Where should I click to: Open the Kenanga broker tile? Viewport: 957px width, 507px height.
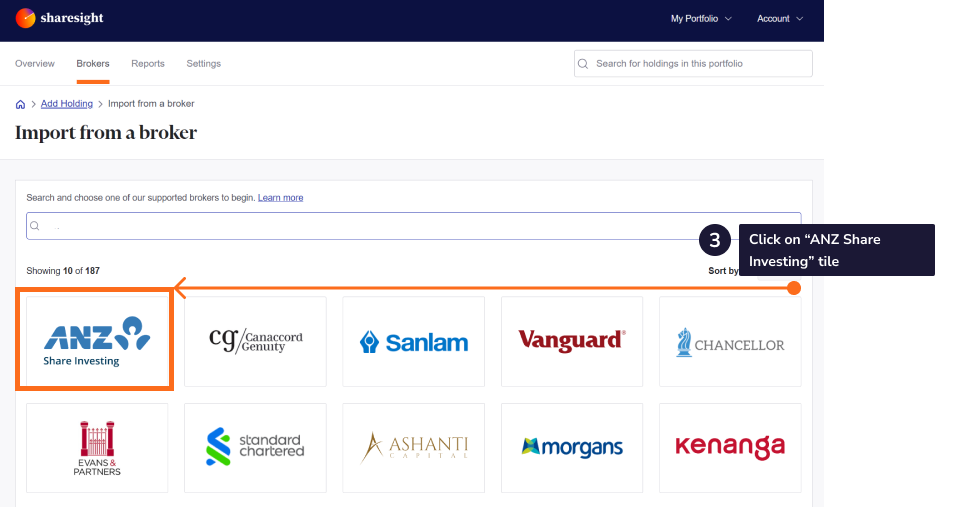tap(730, 448)
